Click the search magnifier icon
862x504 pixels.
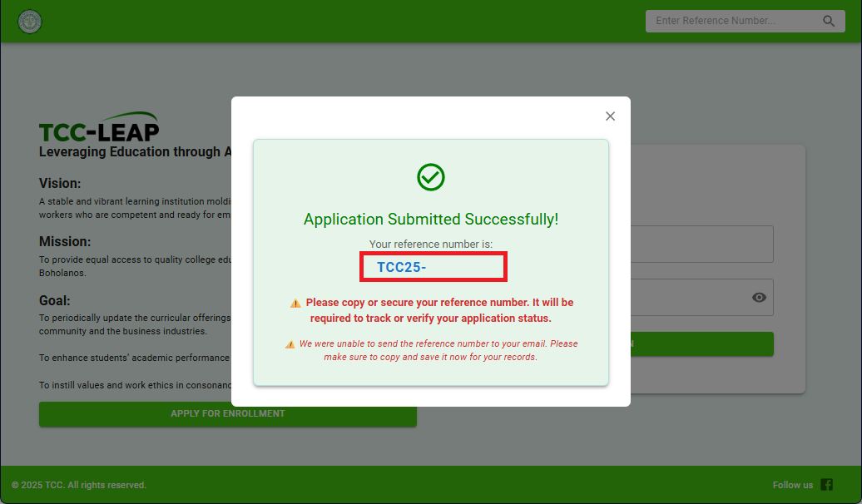click(x=829, y=21)
